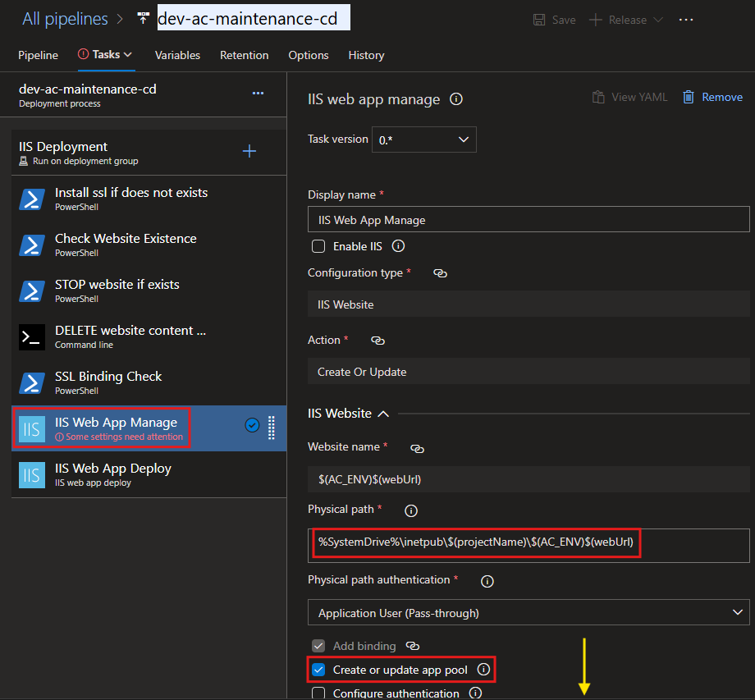Click the drag handle on IIS Web App Manage
This screenshot has height=700, width=755.
click(272, 428)
